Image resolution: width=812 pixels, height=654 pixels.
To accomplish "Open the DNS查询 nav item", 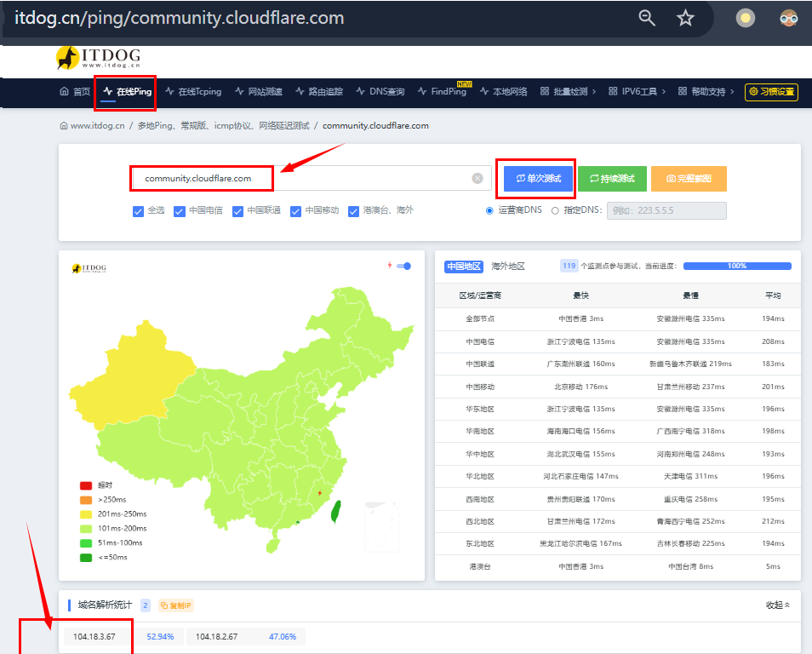I will click(380, 92).
